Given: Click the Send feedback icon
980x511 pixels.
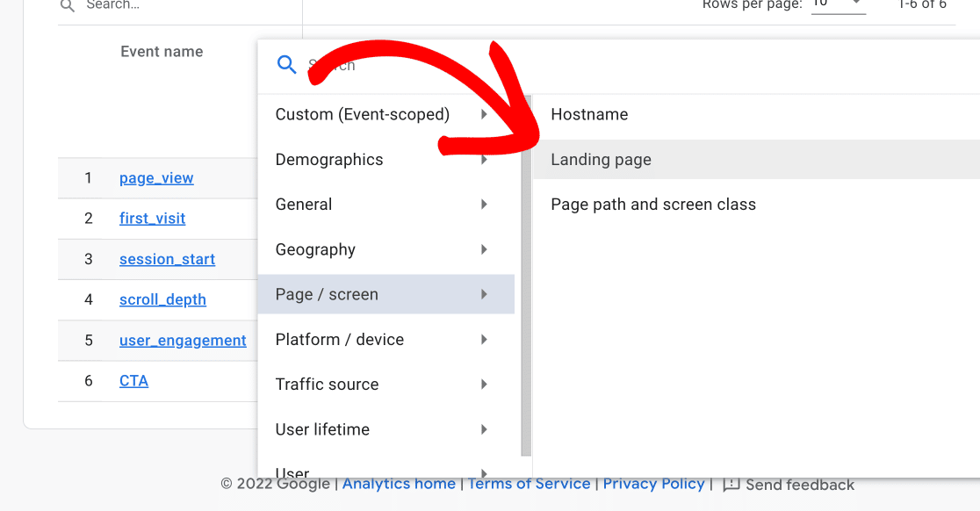Looking at the screenshot, I should coord(731,485).
